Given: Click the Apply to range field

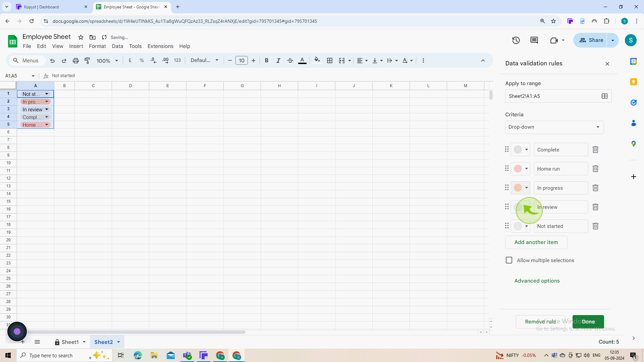Looking at the screenshot, I should coord(558,96).
